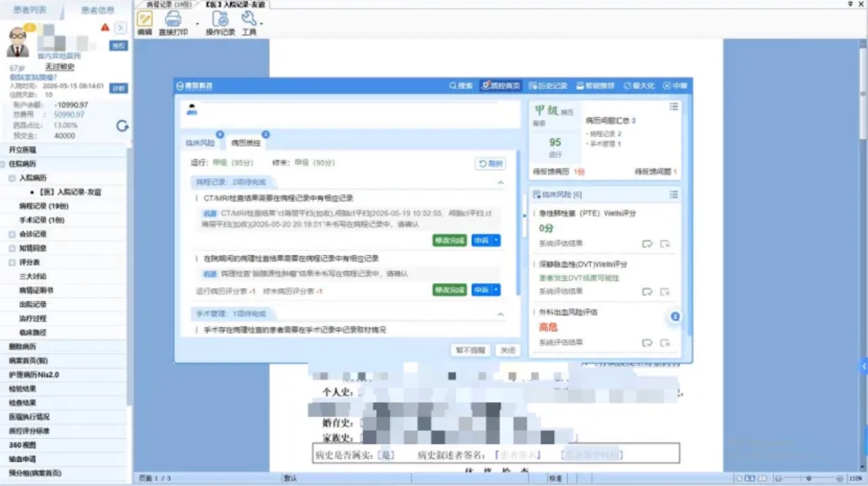This screenshot has width=868, height=486.
Task: Confirm the 外科出血风险评估 evaluation result
Action: [x=647, y=343]
